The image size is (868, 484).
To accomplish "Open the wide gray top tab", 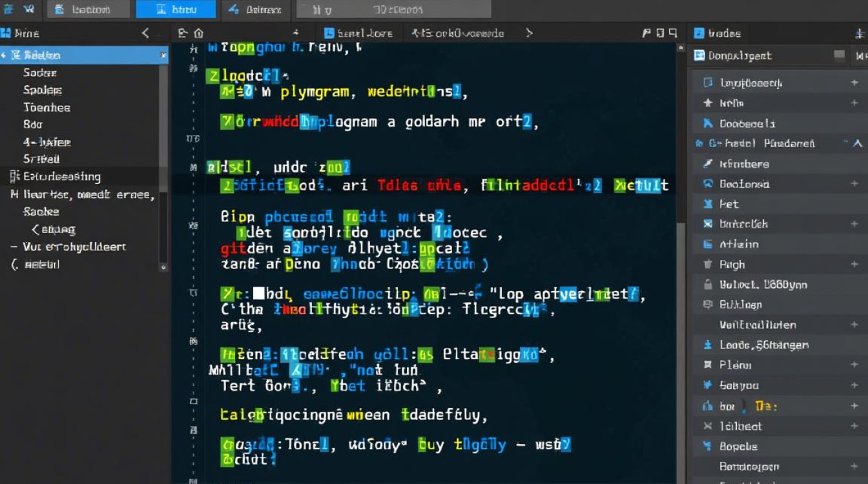I will pyautogui.click(x=393, y=9).
